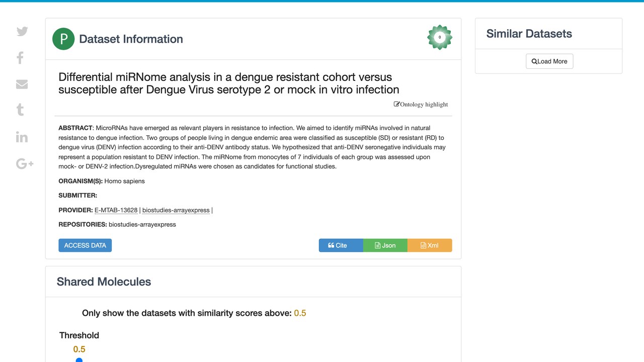
Task: Click the ABSTRACT label
Action: tap(75, 128)
